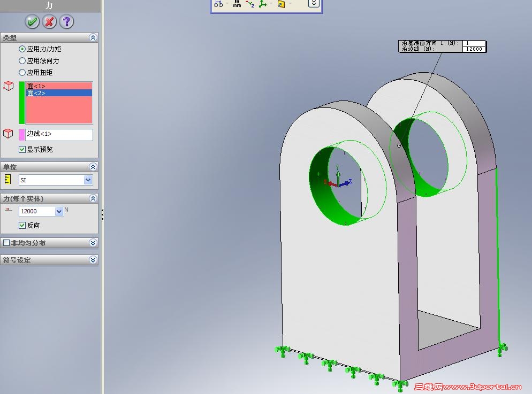The width and height of the screenshot is (532, 394).
Task: Confirm the force with green checkmark
Action: (32, 22)
